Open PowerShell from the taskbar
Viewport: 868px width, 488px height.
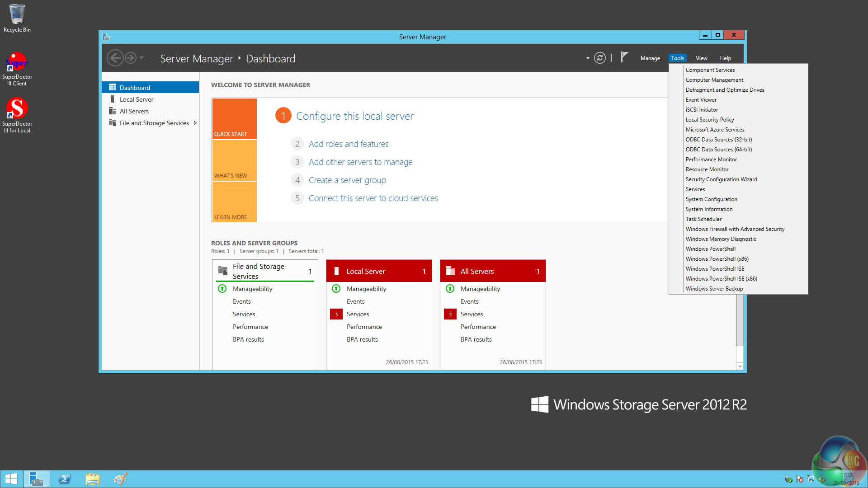tap(65, 479)
